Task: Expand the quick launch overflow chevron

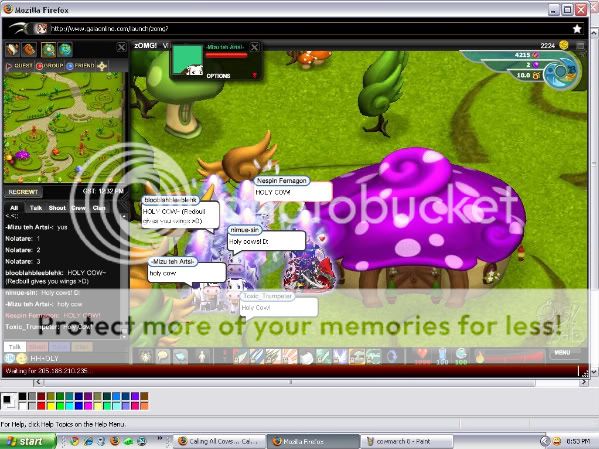Action: pos(160,438)
